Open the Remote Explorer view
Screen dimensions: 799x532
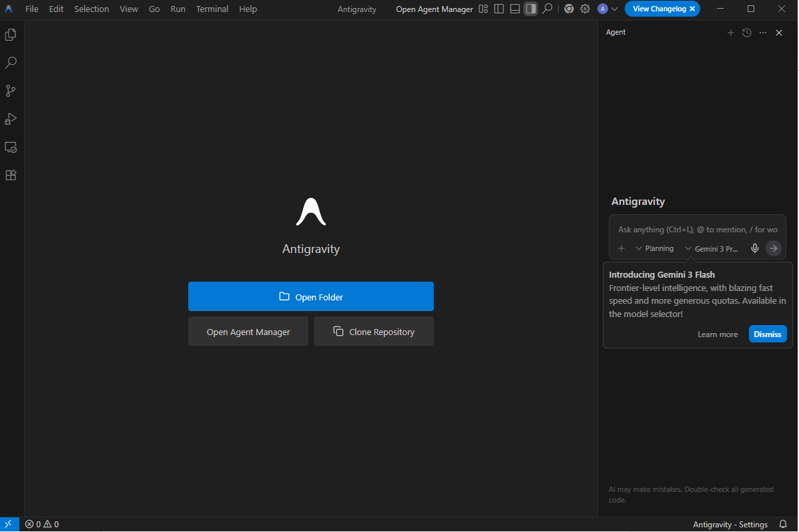click(11, 147)
